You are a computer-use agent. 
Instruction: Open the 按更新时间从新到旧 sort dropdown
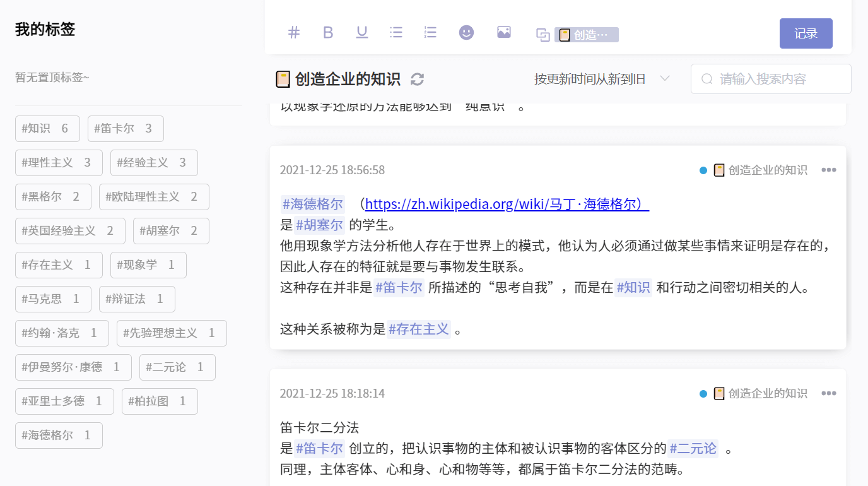point(602,79)
